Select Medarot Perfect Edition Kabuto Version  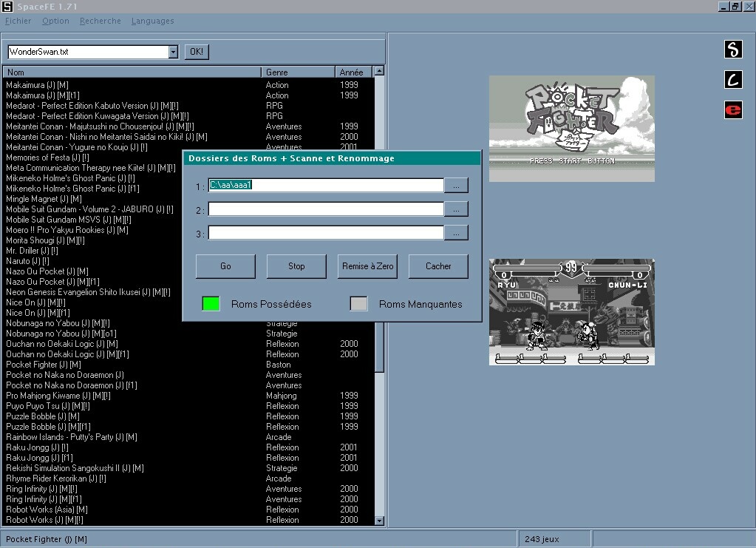tap(189, 106)
